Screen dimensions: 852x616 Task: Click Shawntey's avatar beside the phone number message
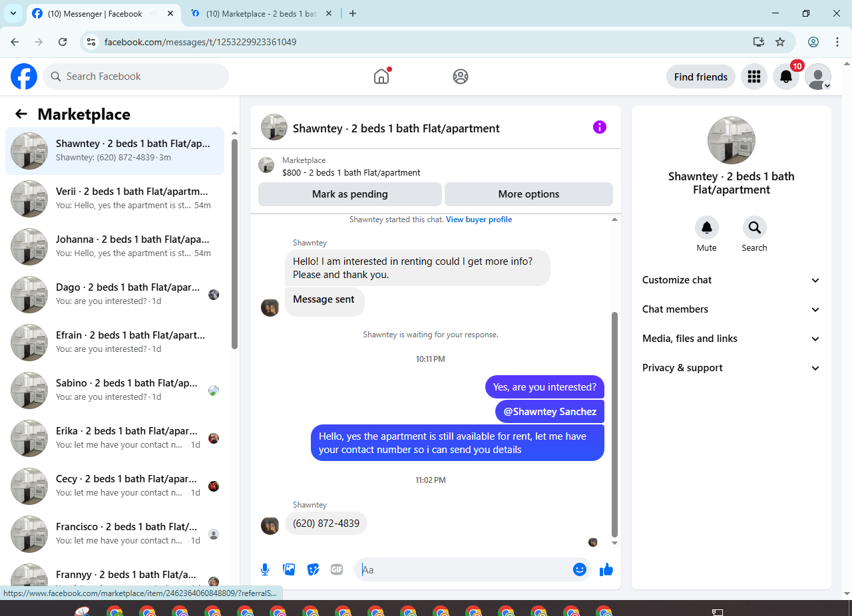(x=270, y=526)
